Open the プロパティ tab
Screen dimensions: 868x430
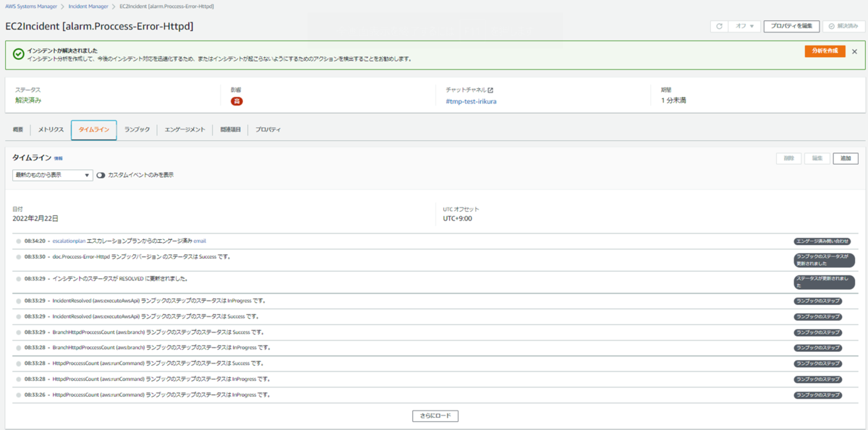268,129
